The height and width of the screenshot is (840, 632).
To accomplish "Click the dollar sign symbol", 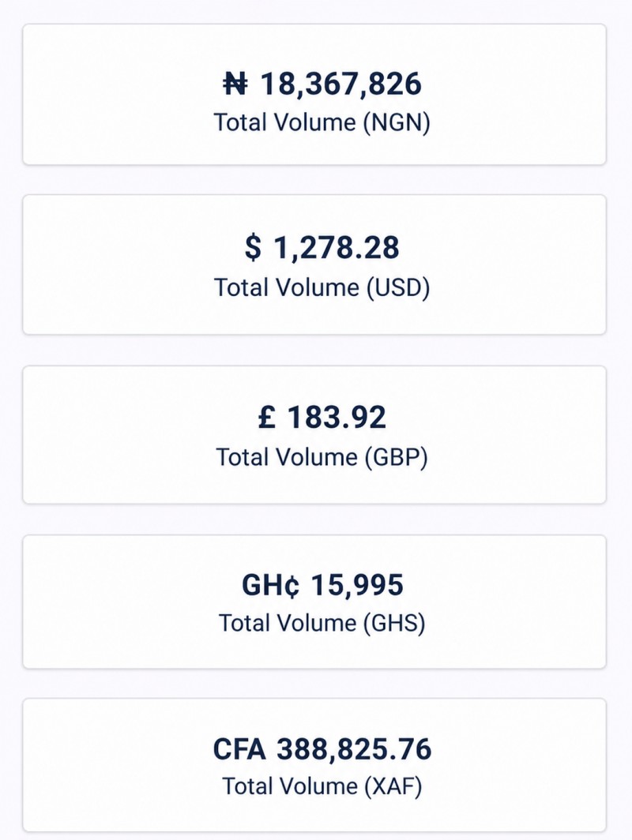I will click(253, 248).
